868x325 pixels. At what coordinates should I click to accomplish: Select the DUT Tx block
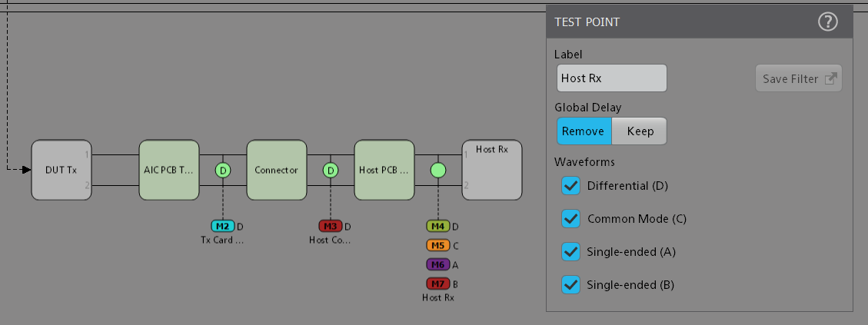click(x=62, y=170)
